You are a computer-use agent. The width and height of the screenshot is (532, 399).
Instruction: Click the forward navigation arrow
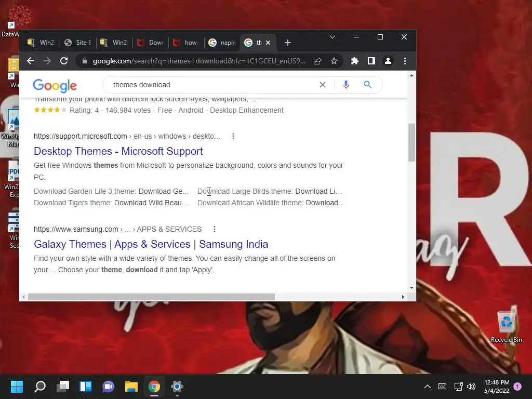47,61
